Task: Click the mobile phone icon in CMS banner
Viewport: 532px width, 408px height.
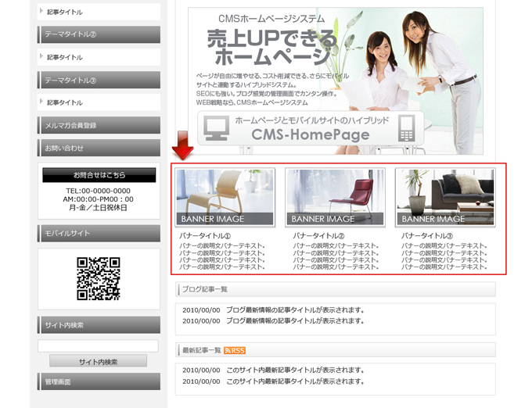Action: pos(405,128)
